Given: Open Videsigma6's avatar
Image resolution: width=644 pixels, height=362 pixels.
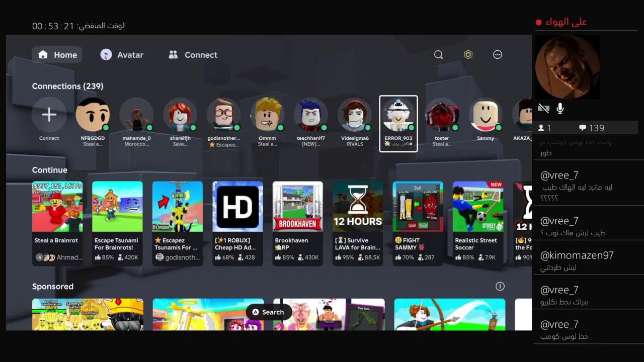Looking at the screenshot, I should [x=355, y=115].
